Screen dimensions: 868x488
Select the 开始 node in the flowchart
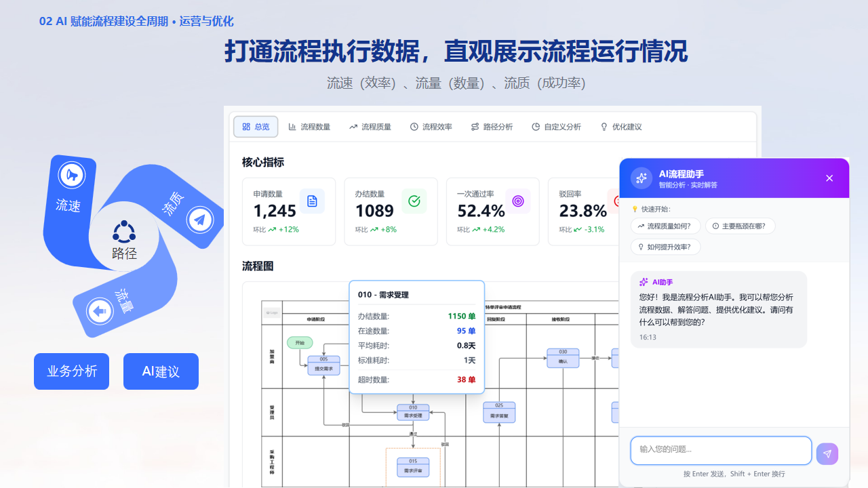[300, 343]
